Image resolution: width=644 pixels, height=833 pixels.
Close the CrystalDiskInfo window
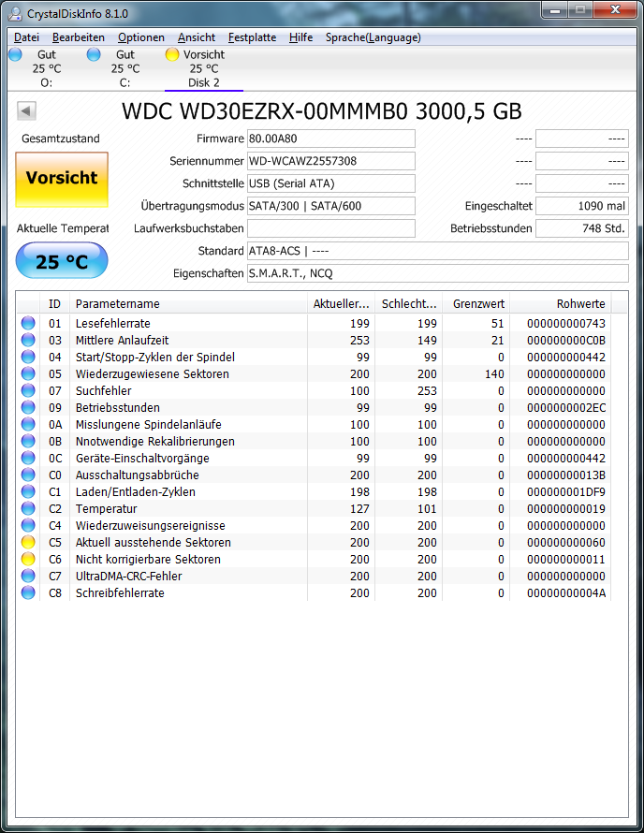tap(615, 9)
